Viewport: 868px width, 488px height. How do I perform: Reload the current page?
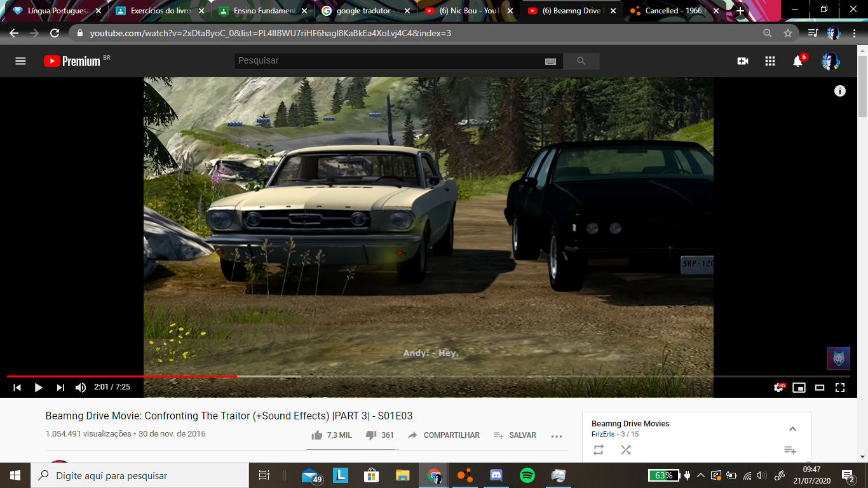click(55, 33)
